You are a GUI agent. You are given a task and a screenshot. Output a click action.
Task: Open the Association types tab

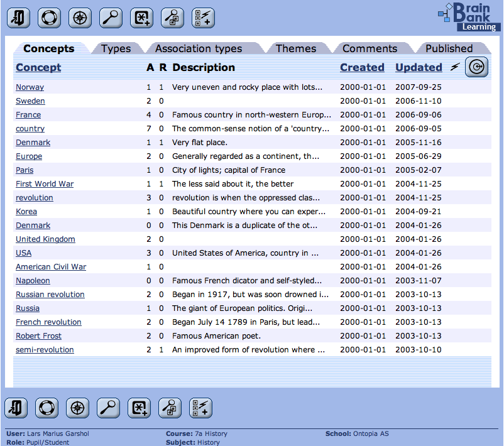(x=199, y=48)
